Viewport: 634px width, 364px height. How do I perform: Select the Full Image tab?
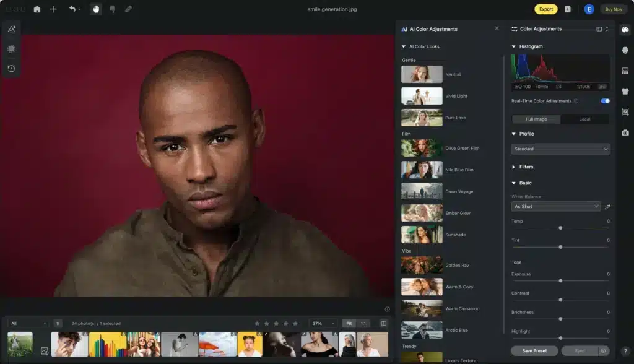pos(536,119)
